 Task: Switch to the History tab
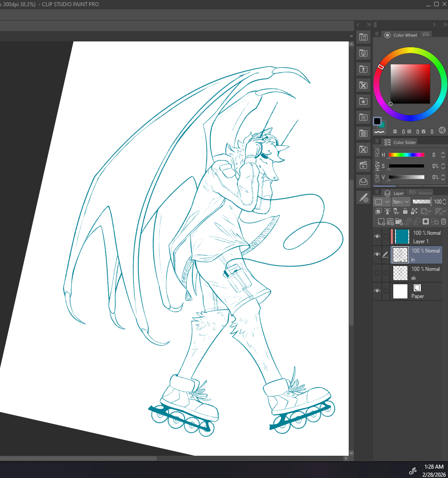click(x=421, y=193)
